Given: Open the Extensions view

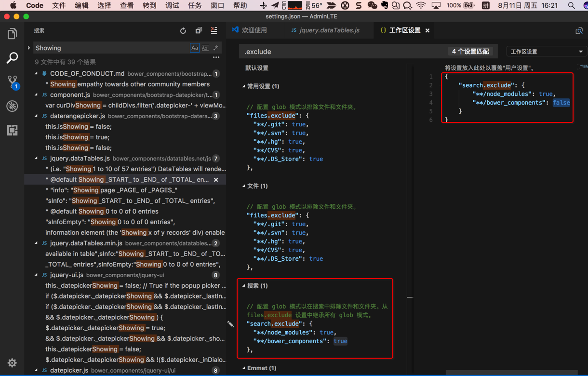Looking at the screenshot, I should (12, 130).
